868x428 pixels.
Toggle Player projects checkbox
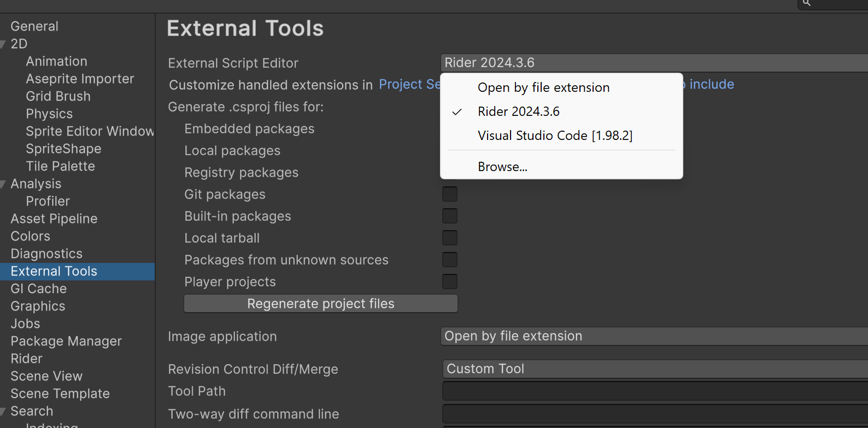pyautogui.click(x=450, y=282)
